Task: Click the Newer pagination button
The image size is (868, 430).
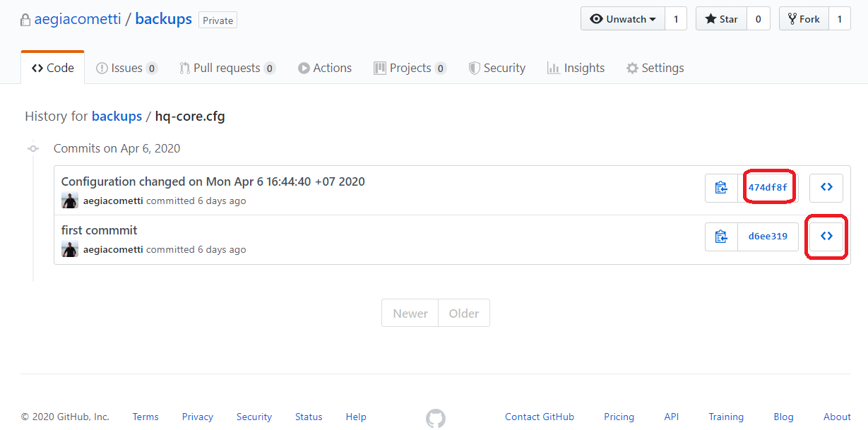Action: coord(410,313)
